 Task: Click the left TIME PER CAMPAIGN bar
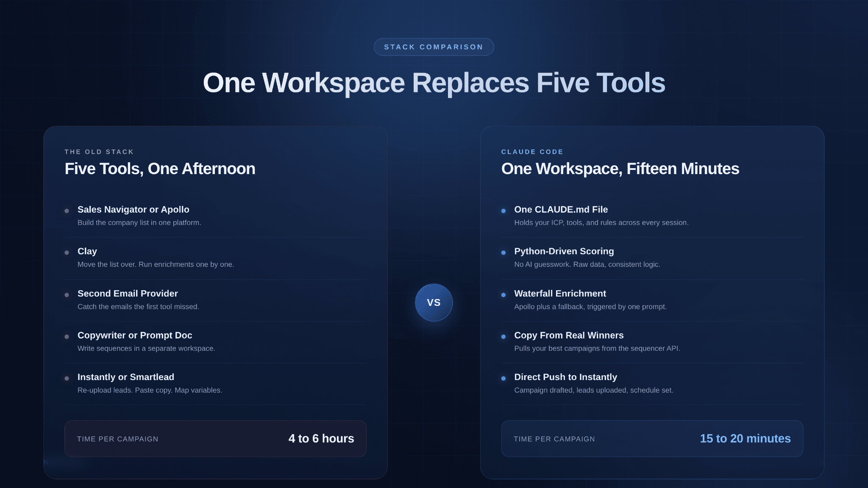click(215, 438)
